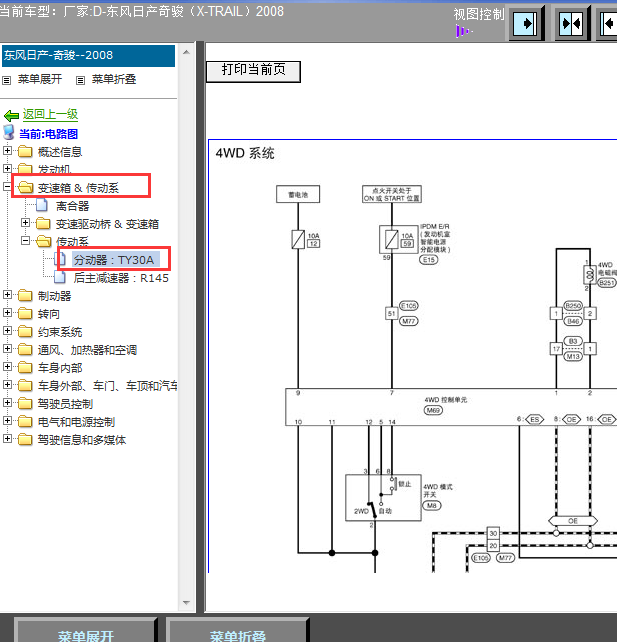Click folder icon of 变速箱 & 传动系
Image resolution: width=617 pixels, height=642 pixels.
25,188
